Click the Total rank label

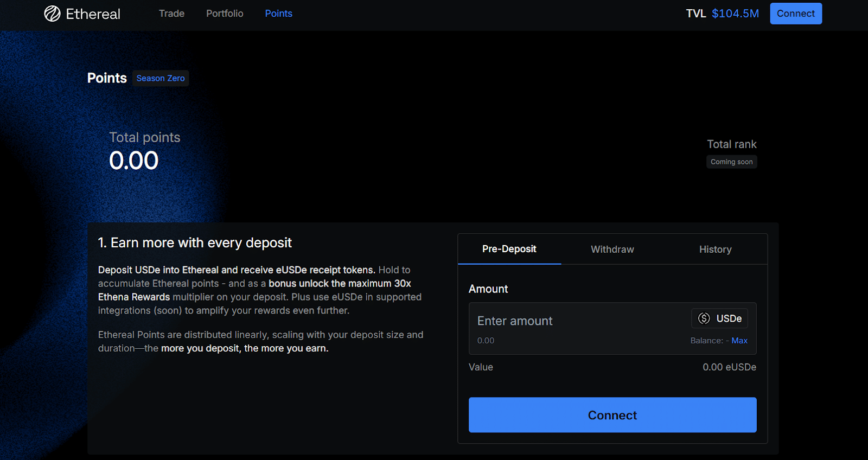pos(731,144)
